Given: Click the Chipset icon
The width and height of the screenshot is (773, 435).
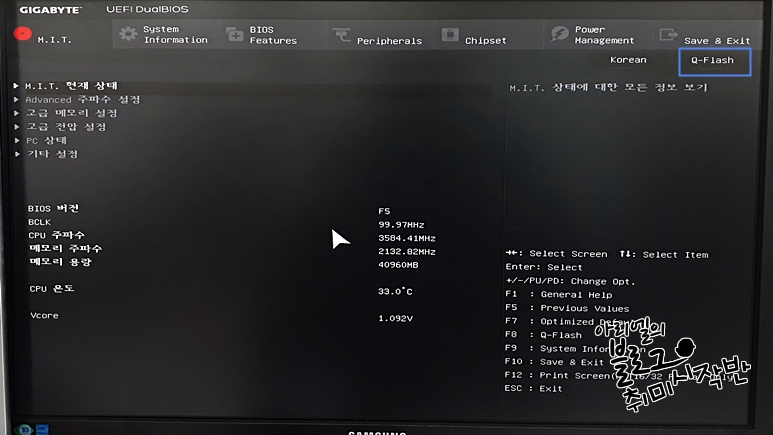Looking at the screenshot, I should 450,35.
